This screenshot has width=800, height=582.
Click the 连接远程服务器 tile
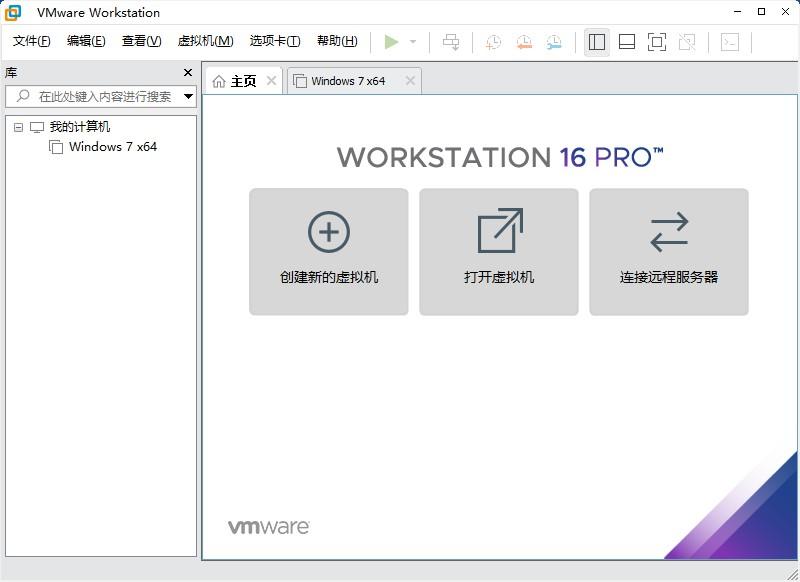point(669,252)
